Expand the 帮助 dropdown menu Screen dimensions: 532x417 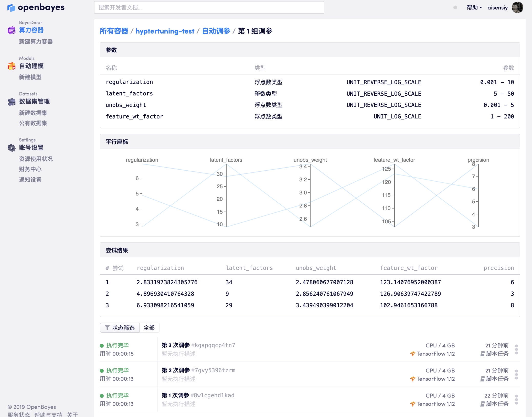tap(474, 8)
